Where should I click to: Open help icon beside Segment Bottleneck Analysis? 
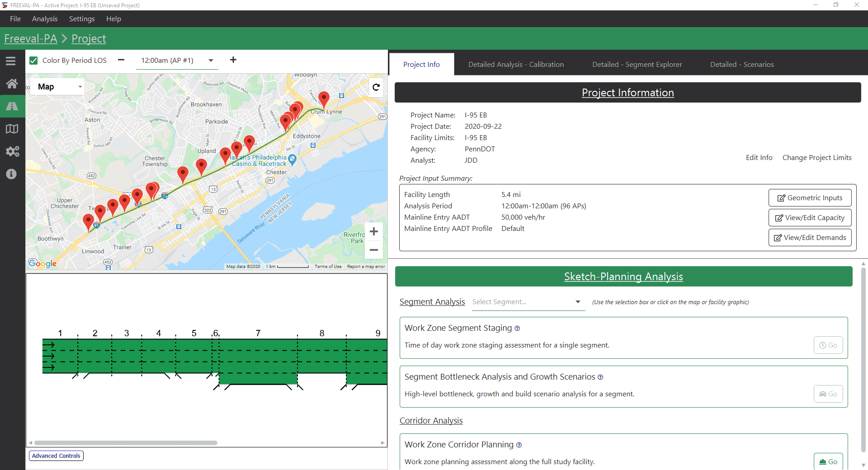[x=600, y=377]
